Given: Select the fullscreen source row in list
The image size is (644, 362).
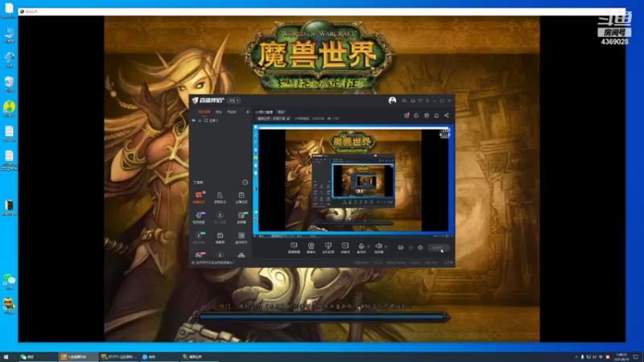Looking at the screenshot, I should (x=220, y=121).
